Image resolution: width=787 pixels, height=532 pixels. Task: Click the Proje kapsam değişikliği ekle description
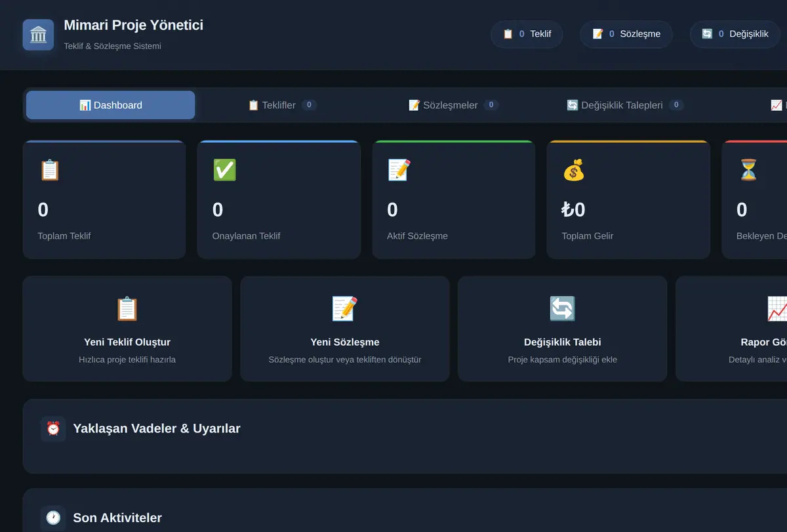563,359
